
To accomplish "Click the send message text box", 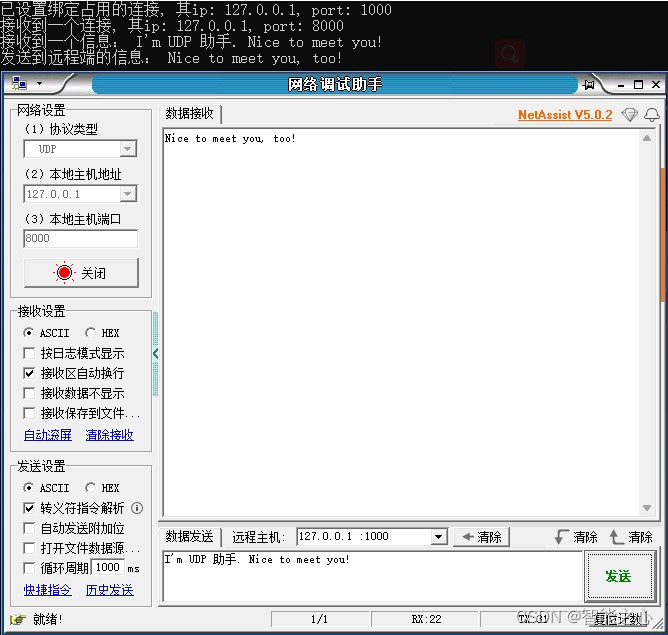I will coord(372,576).
